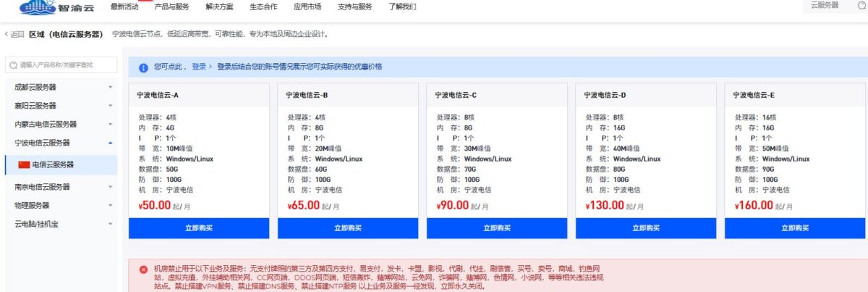Image resolution: width=868 pixels, height=292 pixels.
Task: Open the 生态合作 menu
Action: point(263,7)
